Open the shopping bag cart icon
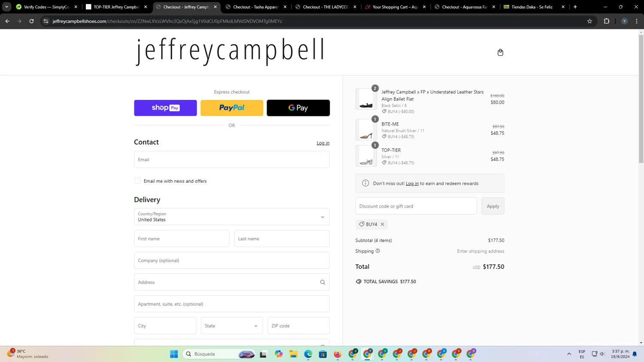This screenshot has height=362, width=644. point(500,52)
